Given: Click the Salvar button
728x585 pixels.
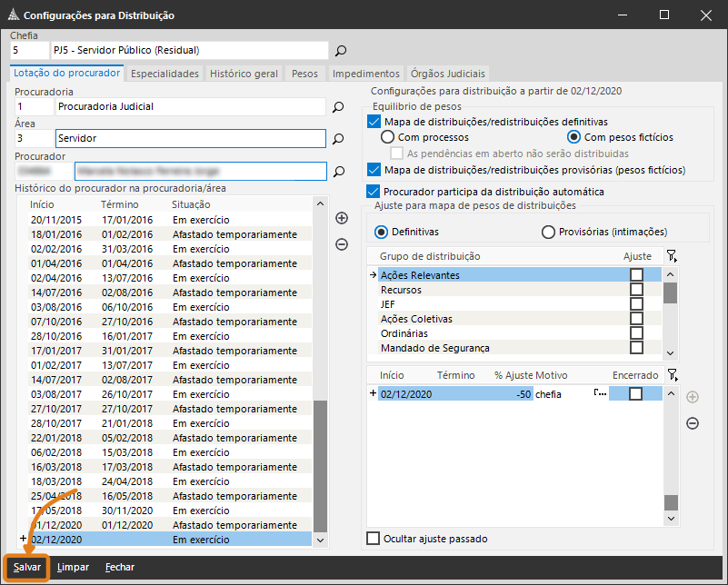Looking at the screenshot, I should (26, 567).
